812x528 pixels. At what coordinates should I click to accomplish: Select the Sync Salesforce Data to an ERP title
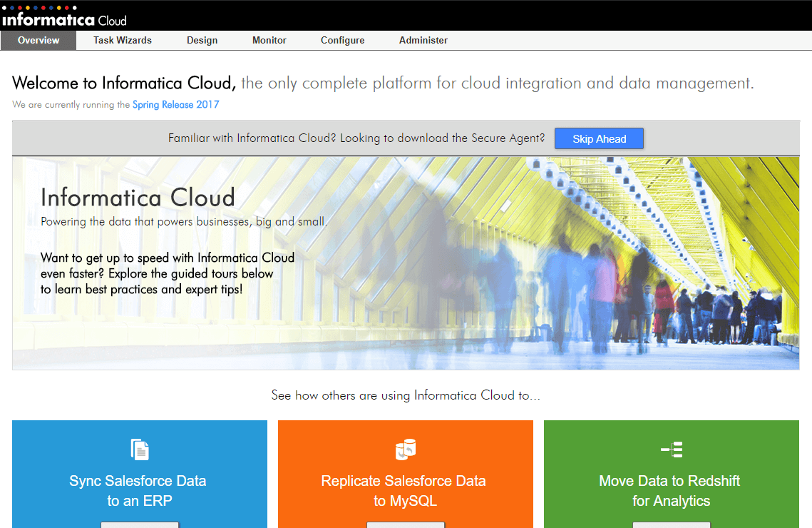coord(138,491)
